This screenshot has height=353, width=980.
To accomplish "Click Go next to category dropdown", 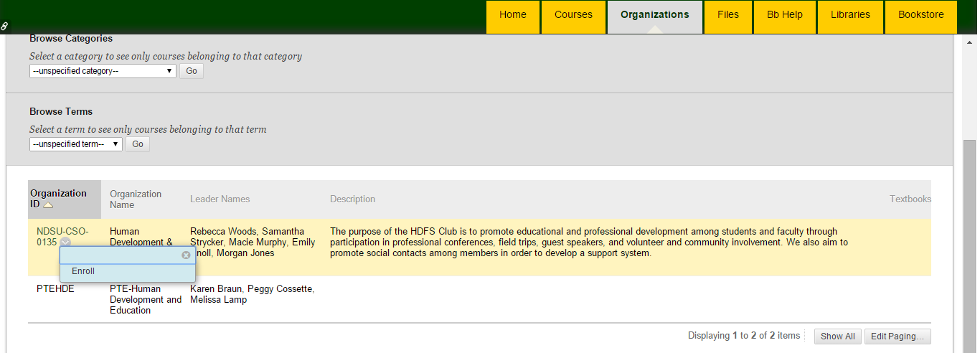I will pos(192,71).
